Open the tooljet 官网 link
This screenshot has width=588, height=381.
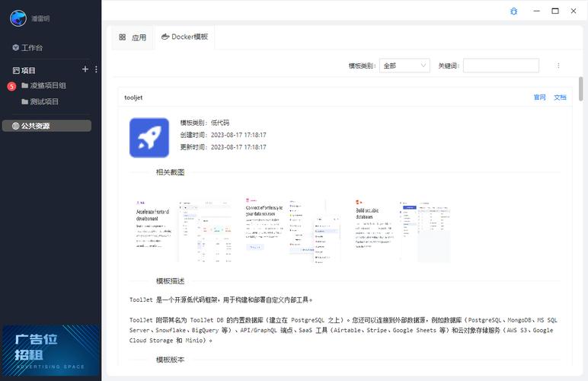[539, 98]
